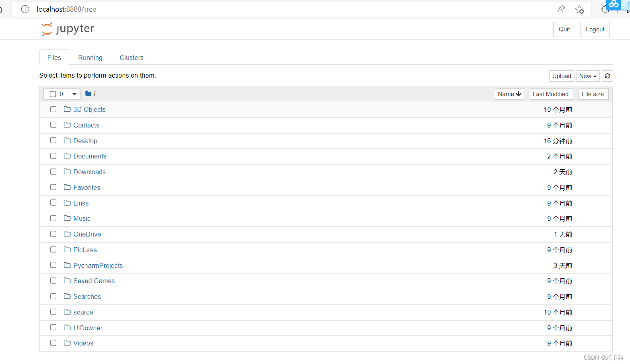The image size is (630, 364).
Task: Click the root folder breadcrumb icon
Action: tap(89, 93)
